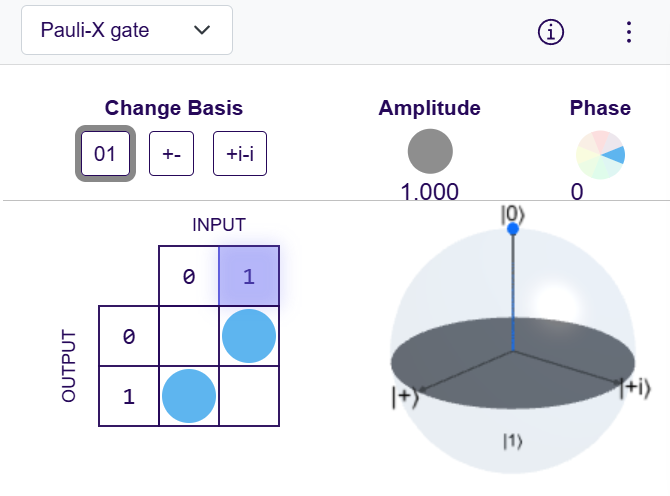Select the OUTPUT row 0 header
This screenshot has width=670, height=496.
128,337
